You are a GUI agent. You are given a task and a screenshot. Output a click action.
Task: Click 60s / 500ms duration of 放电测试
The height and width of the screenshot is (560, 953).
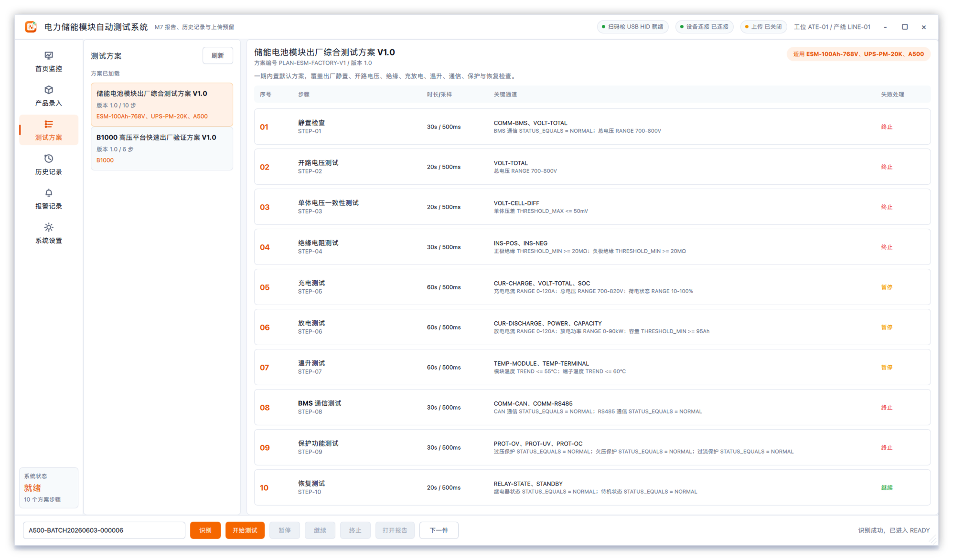pos(444,328)
